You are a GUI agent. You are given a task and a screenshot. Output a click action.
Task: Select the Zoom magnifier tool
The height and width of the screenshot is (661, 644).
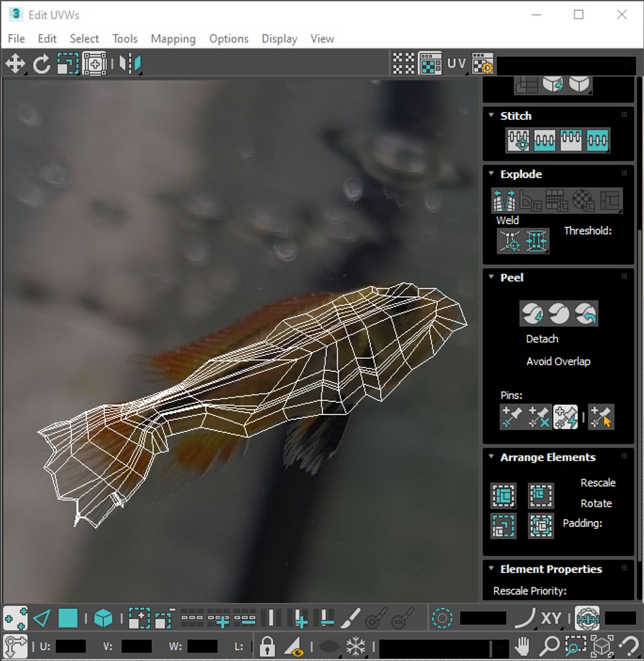point(550,646)
